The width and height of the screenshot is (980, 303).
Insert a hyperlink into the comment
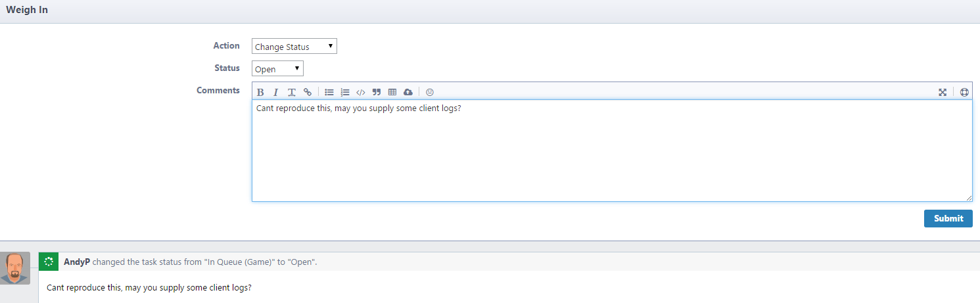(308, 93)
